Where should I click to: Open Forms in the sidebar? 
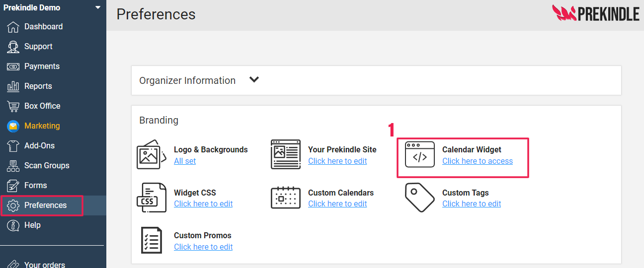click(x=36, y=186)
